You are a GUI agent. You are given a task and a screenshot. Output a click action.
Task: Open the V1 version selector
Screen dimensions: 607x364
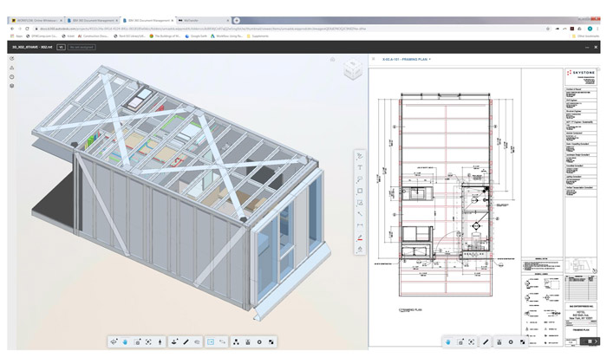(x=61, y=47)
